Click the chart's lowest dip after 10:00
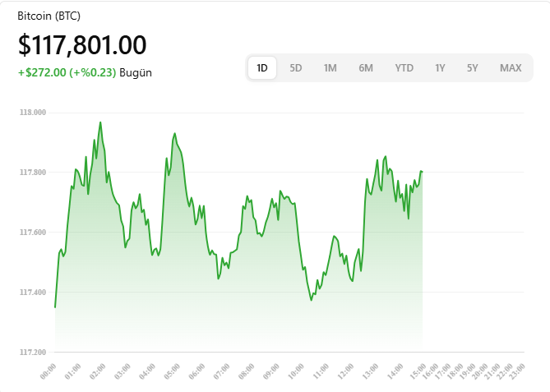The width and height of the screenshot is (550, 392). pyautogui.click(x=311, y=300)
